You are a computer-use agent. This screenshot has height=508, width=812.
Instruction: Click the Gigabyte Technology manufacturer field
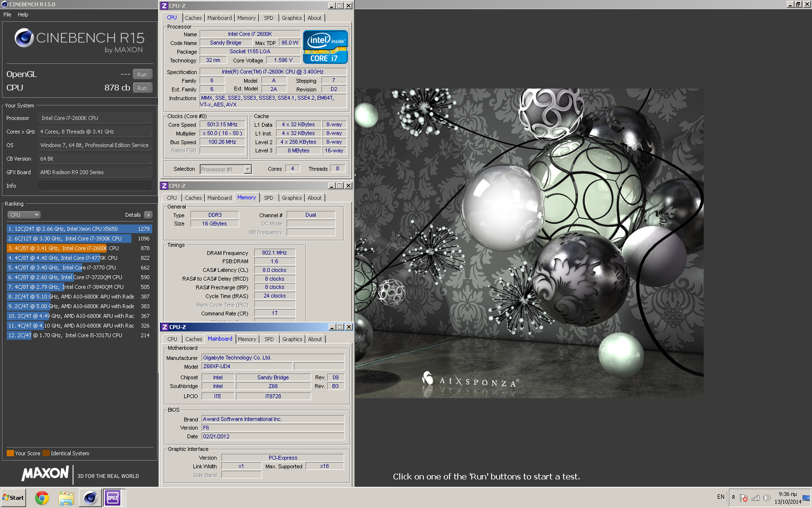pyautogui.click(x=273, y=358)
